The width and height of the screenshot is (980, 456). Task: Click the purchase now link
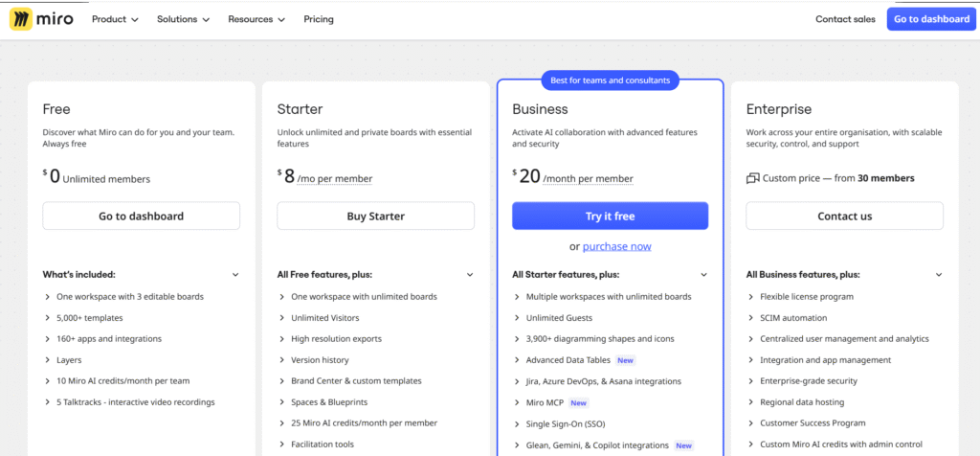point(616,246)
